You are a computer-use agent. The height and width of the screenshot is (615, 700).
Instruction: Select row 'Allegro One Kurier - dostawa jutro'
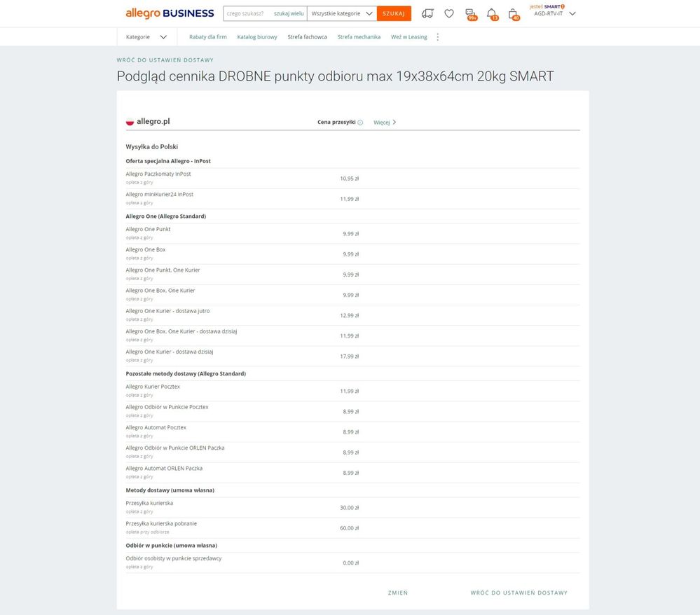[x=352, y=315]
